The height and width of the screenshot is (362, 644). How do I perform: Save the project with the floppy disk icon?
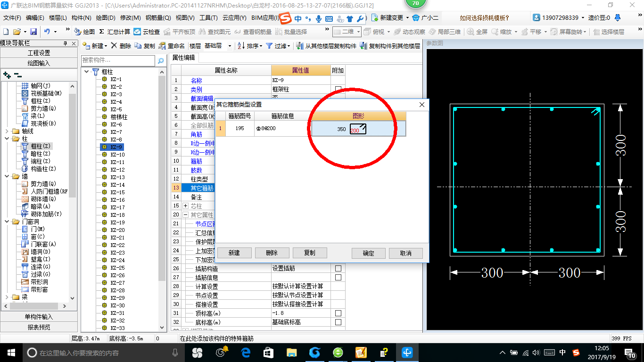(x=33, y=32)
